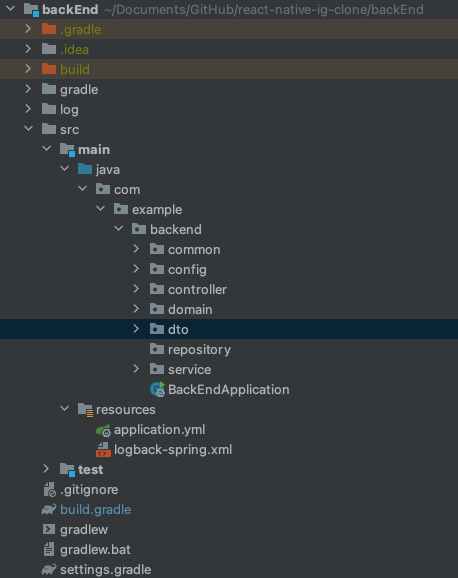Click the controller package icon

pos(157,289)
